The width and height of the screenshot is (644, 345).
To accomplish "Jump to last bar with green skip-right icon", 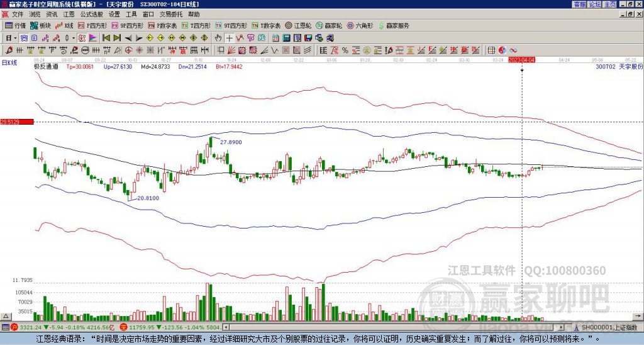I will point(117,38).
